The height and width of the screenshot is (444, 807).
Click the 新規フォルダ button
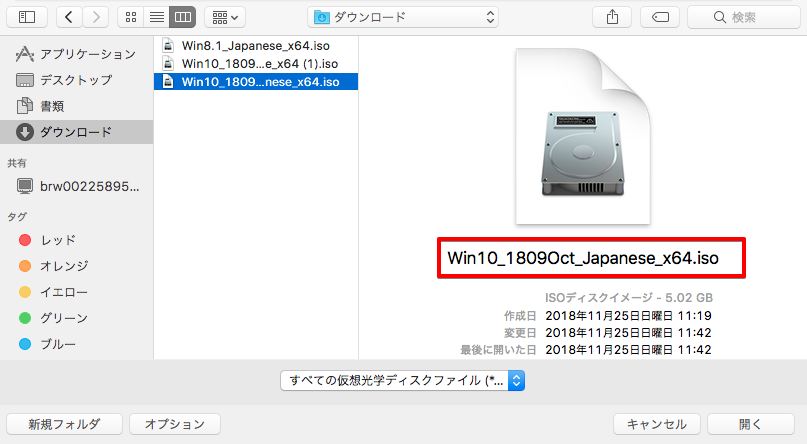pyautogui.click(x=64, y=424)
